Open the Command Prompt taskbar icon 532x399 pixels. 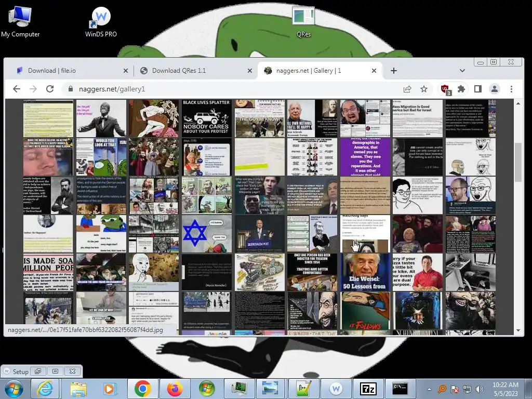(x=400, y=389)
